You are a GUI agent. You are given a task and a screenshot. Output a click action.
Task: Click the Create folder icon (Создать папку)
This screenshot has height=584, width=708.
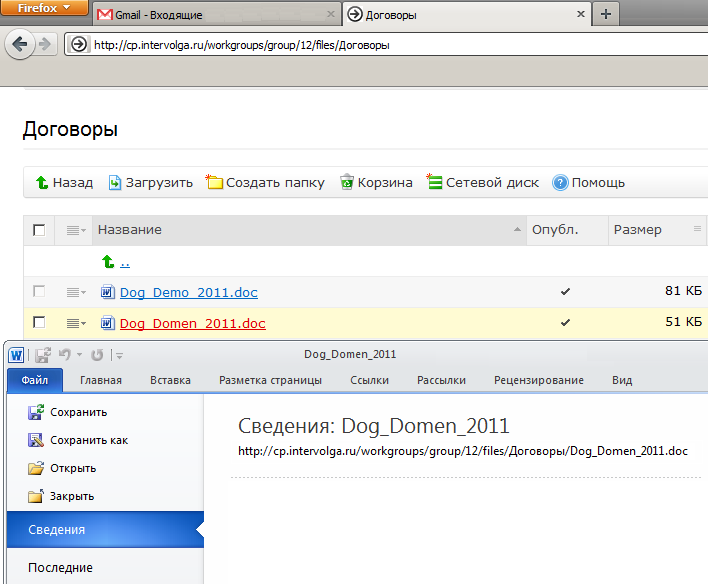(214, 182)
